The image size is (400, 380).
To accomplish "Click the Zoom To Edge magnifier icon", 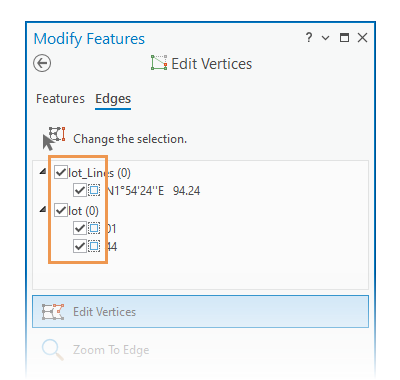I will click(53, 350).
